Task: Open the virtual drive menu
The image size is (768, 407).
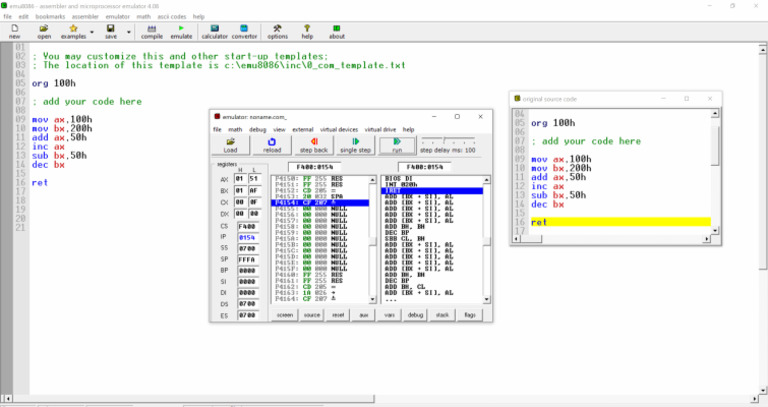Action: click(381, 130)
